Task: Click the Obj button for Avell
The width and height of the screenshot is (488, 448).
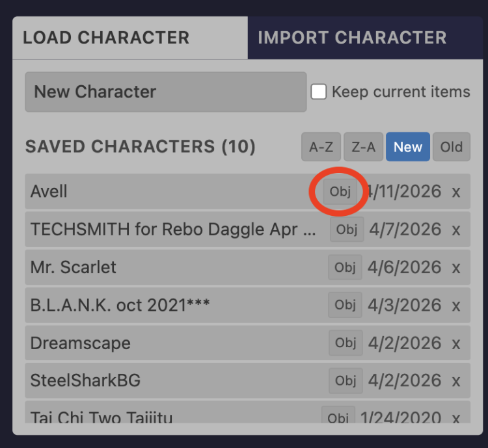Action: pyautogui.click(x=340, y=192)
